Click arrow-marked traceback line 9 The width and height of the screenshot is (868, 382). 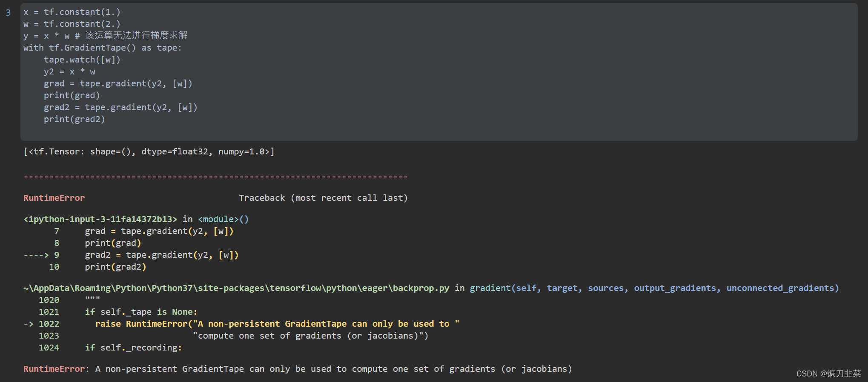pos(131,255)
